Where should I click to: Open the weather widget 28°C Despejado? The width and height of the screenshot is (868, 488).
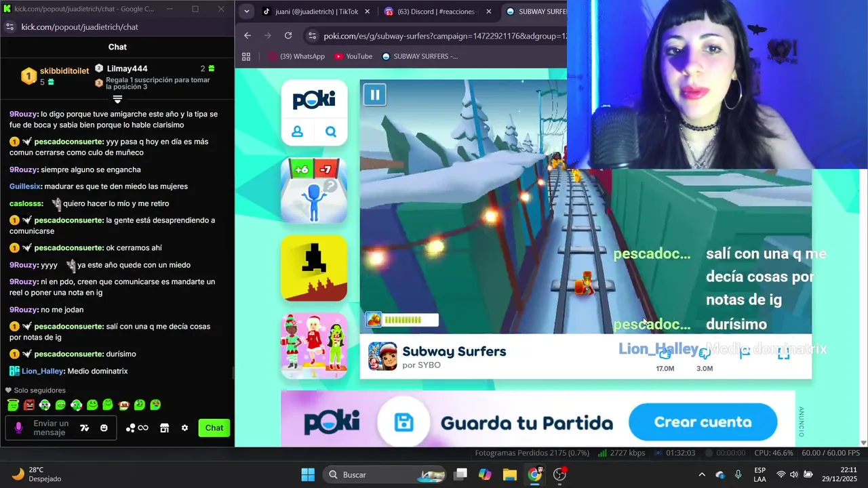coord(37,474)
